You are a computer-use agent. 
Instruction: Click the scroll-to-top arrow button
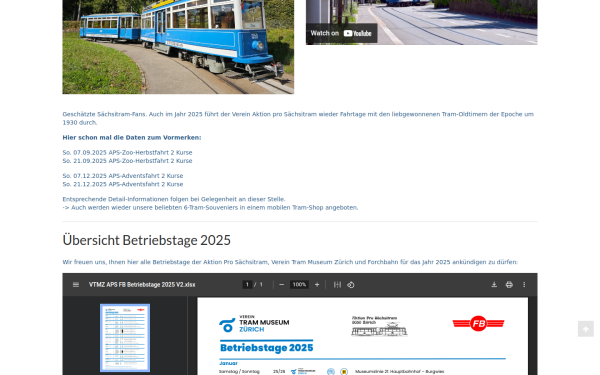585,329
